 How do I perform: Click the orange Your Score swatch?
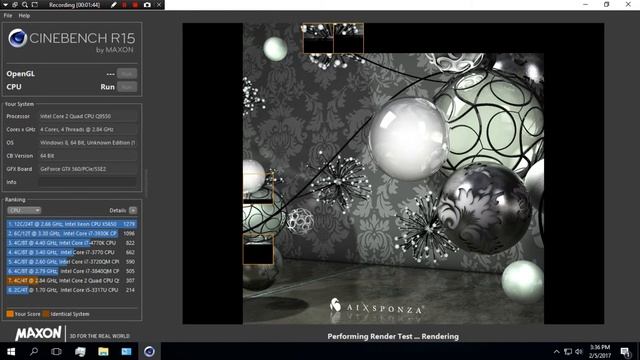10,314
